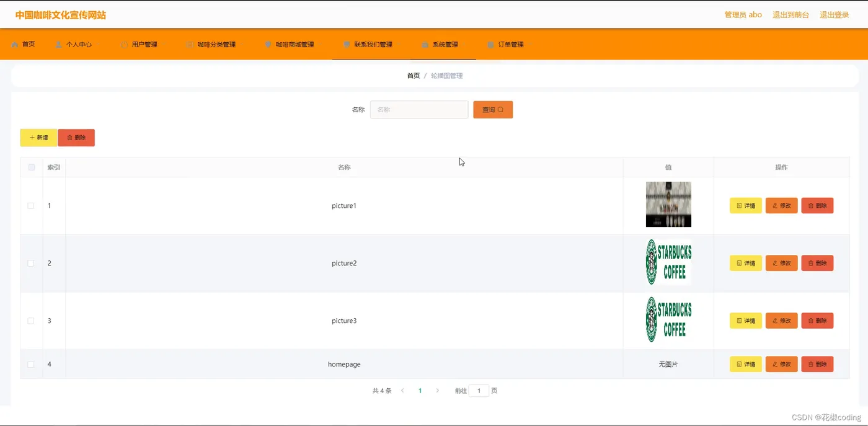Click 退出登录 link
Viewport: 868px width, 426px height.
pos(835,15)
